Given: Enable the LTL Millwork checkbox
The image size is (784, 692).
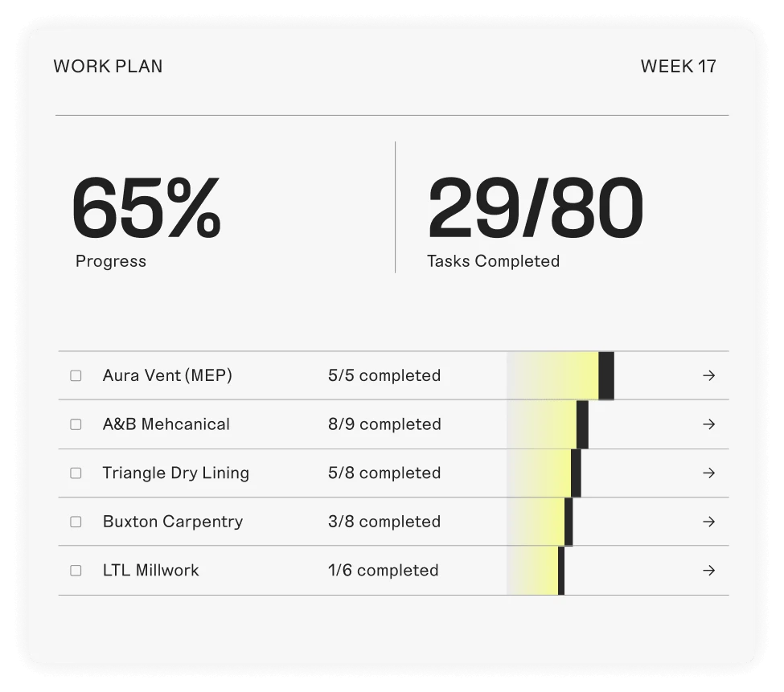Looking at the screenshot, I should [76, 571].
